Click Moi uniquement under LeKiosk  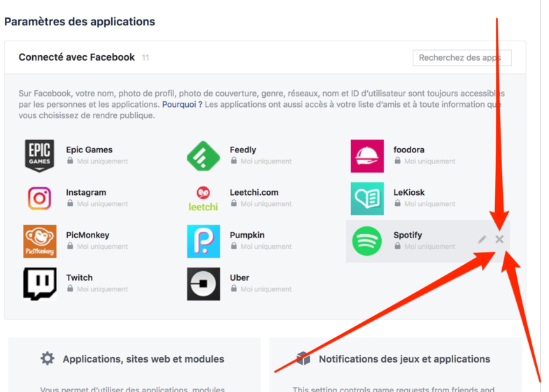click(x=430, y=204)
